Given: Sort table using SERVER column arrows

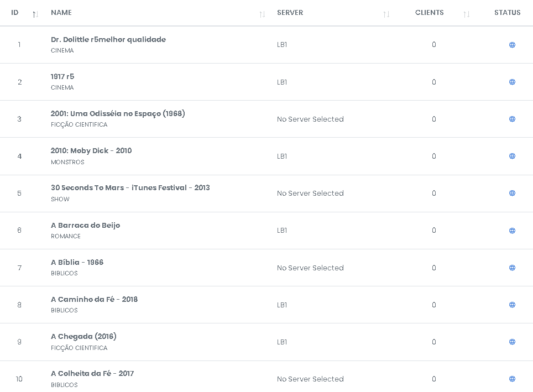Looking at the screenshot, I should 386,14.
